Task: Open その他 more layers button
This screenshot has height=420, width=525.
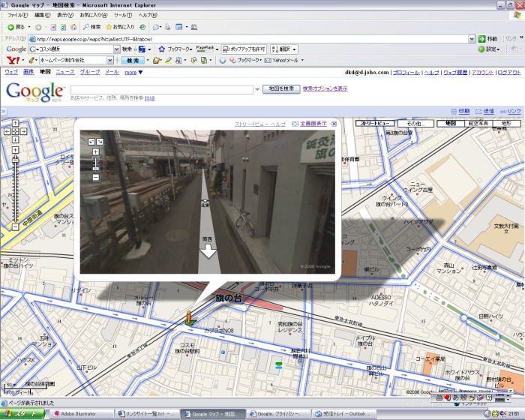Action: pos(415,123)
